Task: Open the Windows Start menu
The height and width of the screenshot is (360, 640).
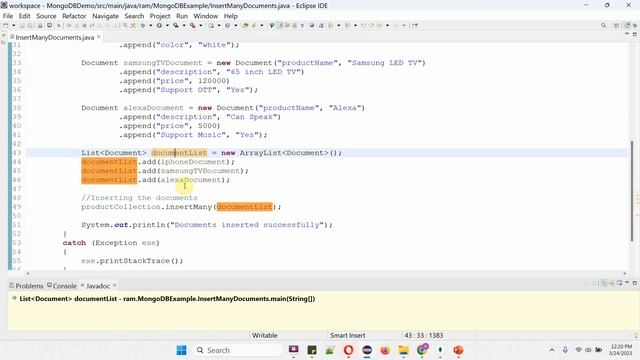Action: pos(182,350)
